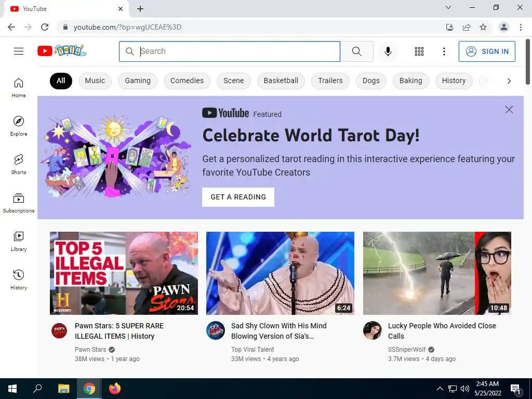Click the YouTube tarot logo

62,51
